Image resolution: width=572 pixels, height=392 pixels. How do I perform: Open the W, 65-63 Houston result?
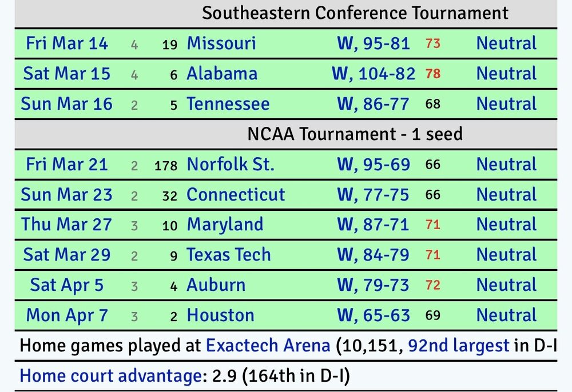[x=374, y=315]
